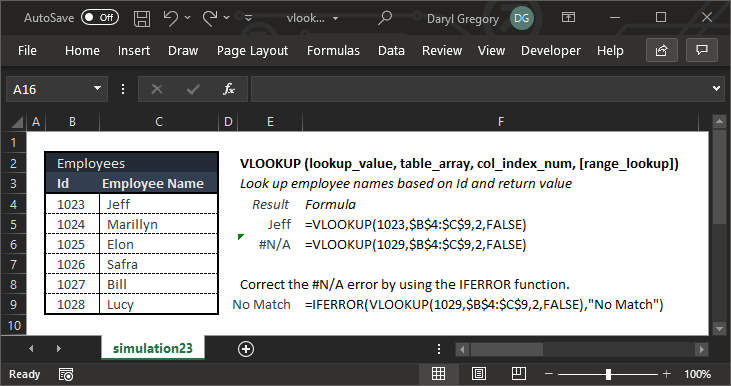Open the Formulas tab
Image resolution: width=731 pixels, height=386 pixels.
point(333,50)
